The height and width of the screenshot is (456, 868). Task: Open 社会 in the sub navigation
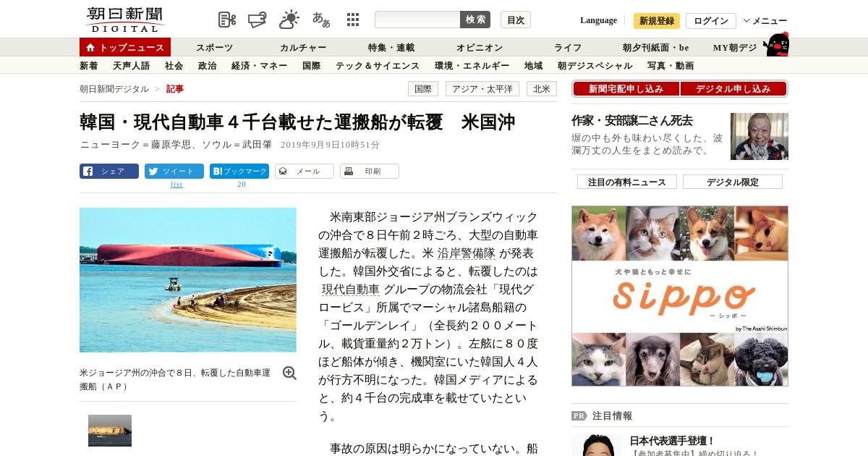coord(174,66)
